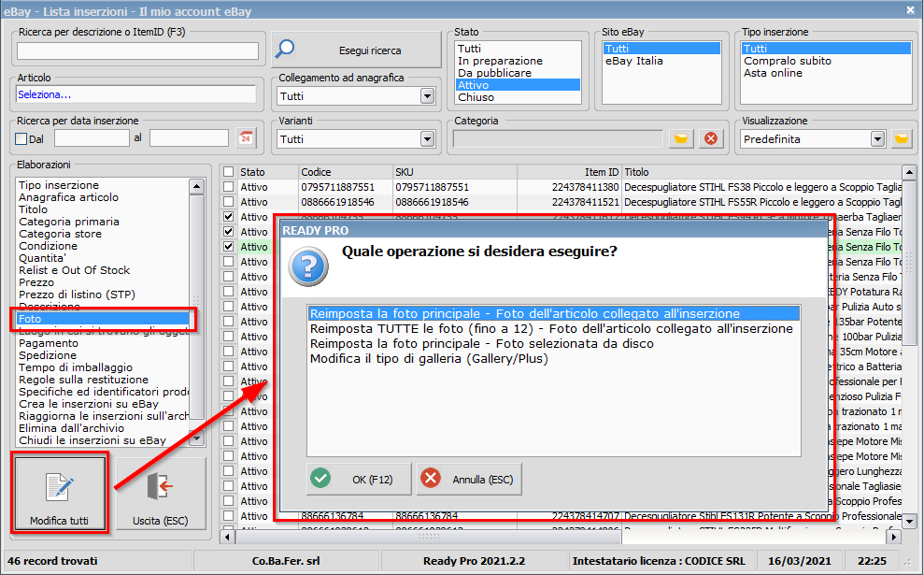Confirm with the OK (F12) button
Viewport: 924px width, 575px height.
(359, 479)
